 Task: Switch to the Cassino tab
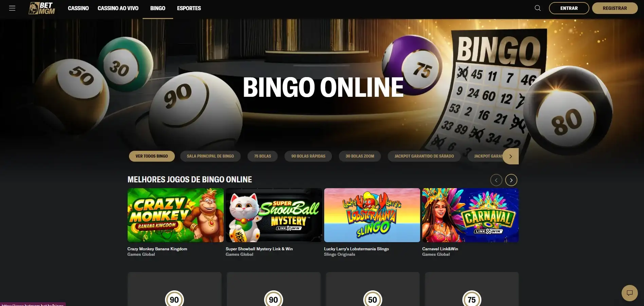pyautogui.click(x=78, y=8)
